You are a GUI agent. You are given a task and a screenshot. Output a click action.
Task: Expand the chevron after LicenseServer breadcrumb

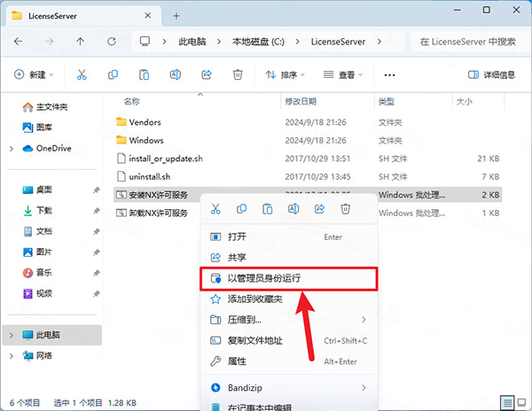tap(379, 42)
